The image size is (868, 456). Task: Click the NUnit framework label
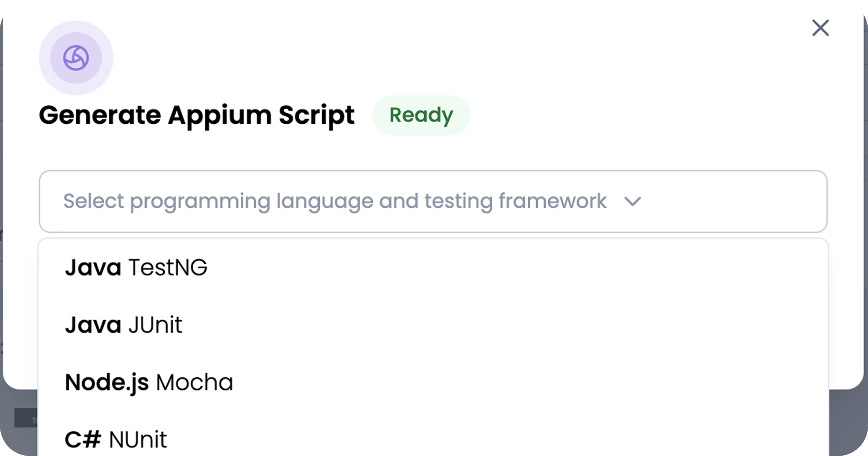tap(138, 439)
